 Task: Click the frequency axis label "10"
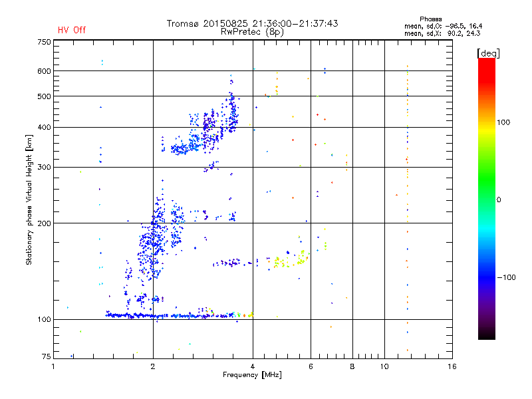click(x=384, y=366)
